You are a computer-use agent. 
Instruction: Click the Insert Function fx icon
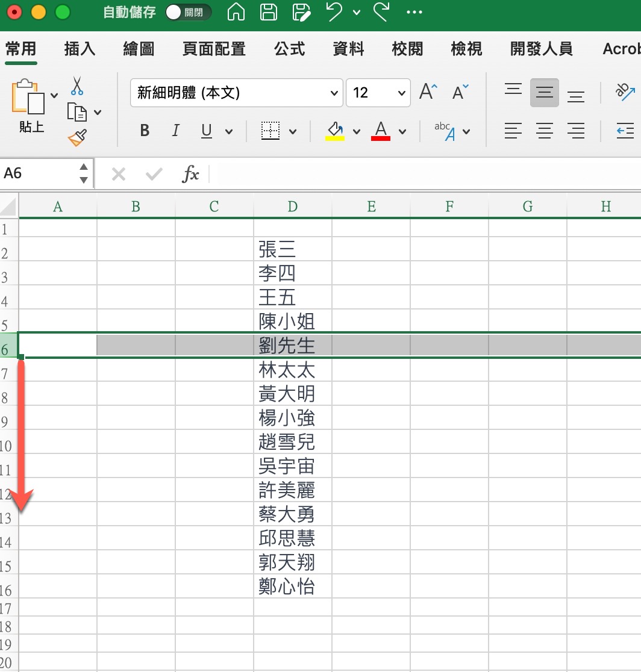pyautogui.click(x=190, y=175)
